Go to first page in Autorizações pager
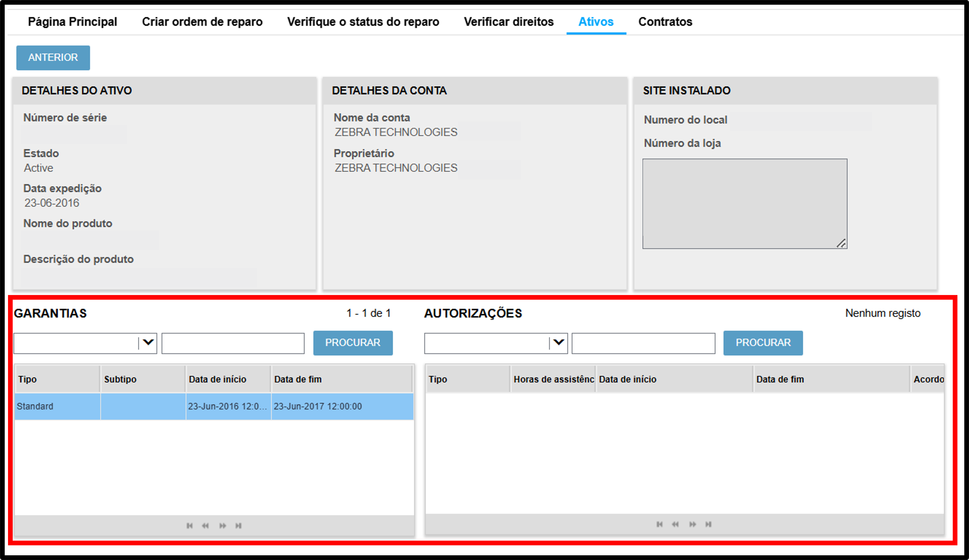 click(x=660, y=524)
